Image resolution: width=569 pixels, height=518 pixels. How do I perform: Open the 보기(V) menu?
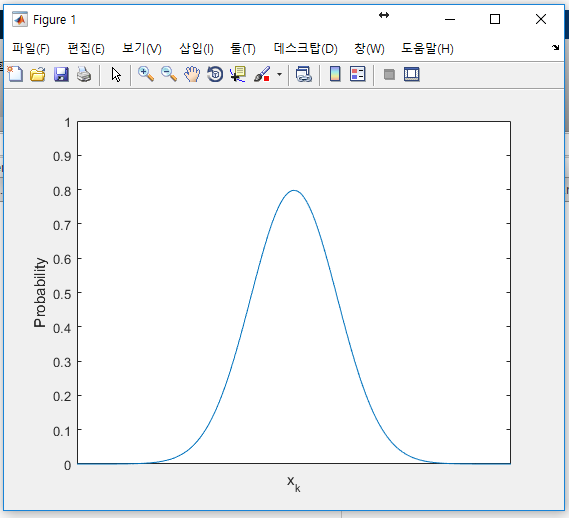142,48
